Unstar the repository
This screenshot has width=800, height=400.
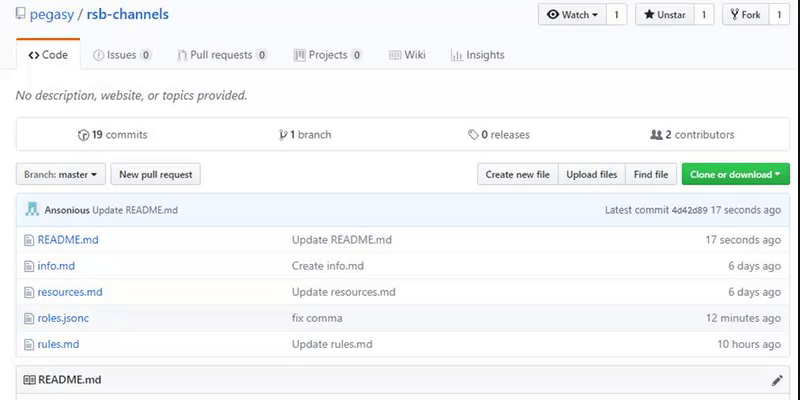[x=665, y=15]
